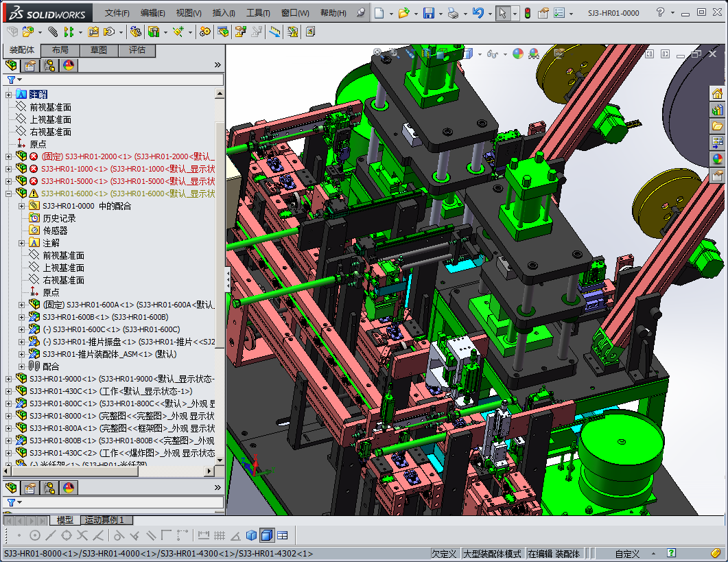This screenshot has height=562, width=728.
Task: Click the Save icon in the toolbar
Action: click(428, 13)
